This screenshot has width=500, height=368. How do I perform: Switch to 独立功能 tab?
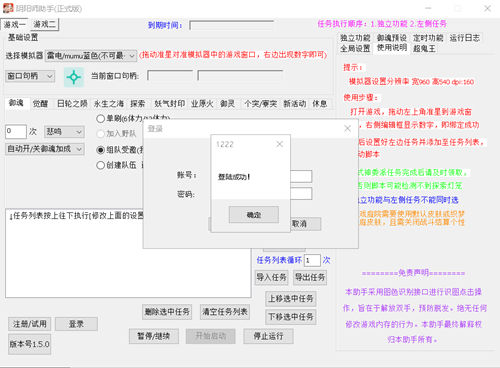pyautogui.click(x=355, y=38)
